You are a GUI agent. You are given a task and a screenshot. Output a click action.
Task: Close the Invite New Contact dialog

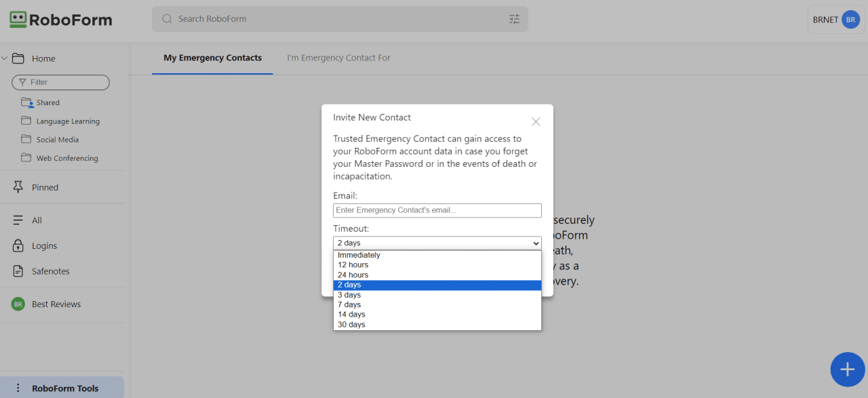pos(536,122)
